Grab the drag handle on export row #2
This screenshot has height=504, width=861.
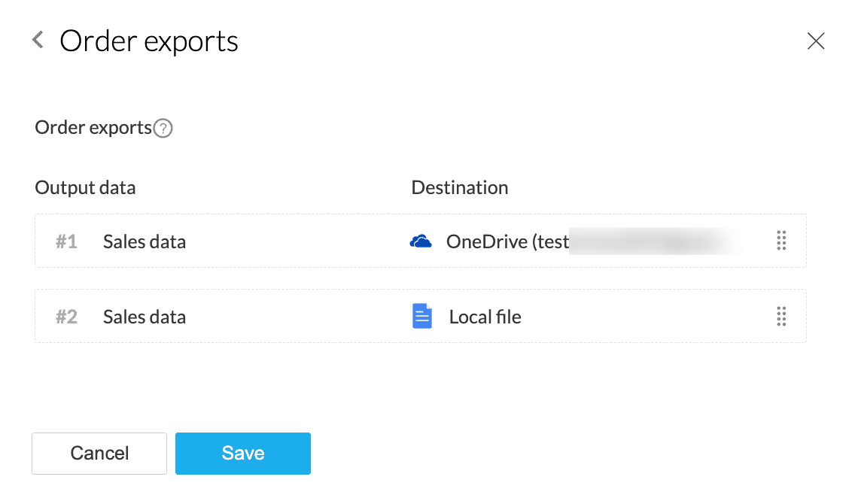[781, 317]
